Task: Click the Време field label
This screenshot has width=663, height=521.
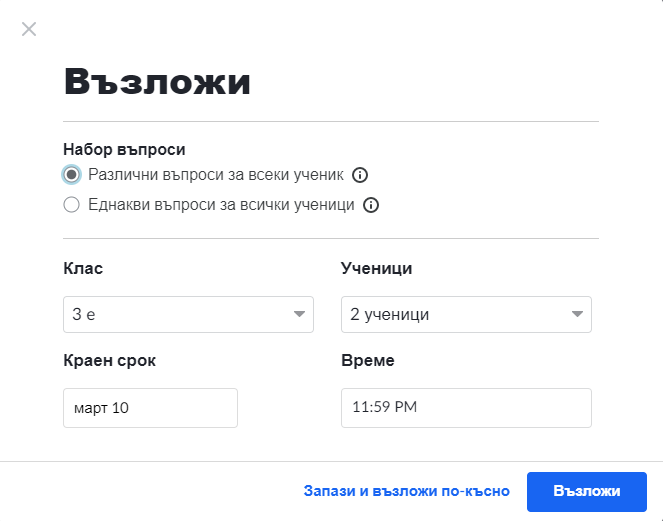Action: 368,360
